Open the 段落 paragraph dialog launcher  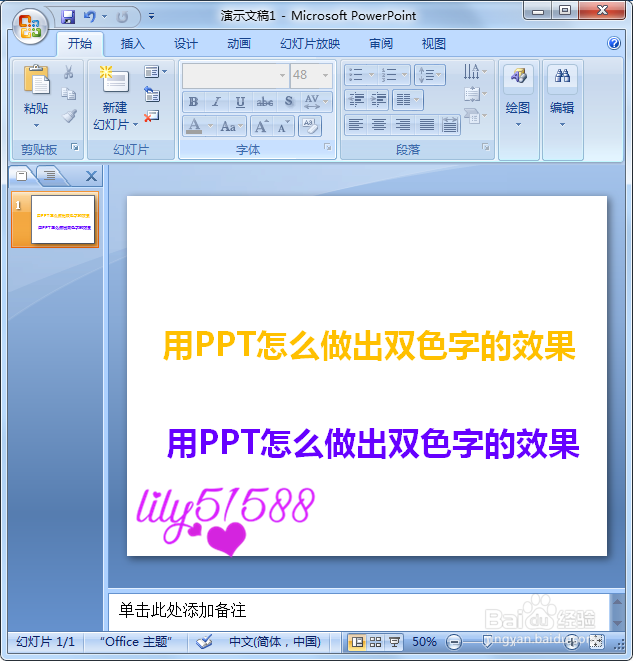(486, 147)
